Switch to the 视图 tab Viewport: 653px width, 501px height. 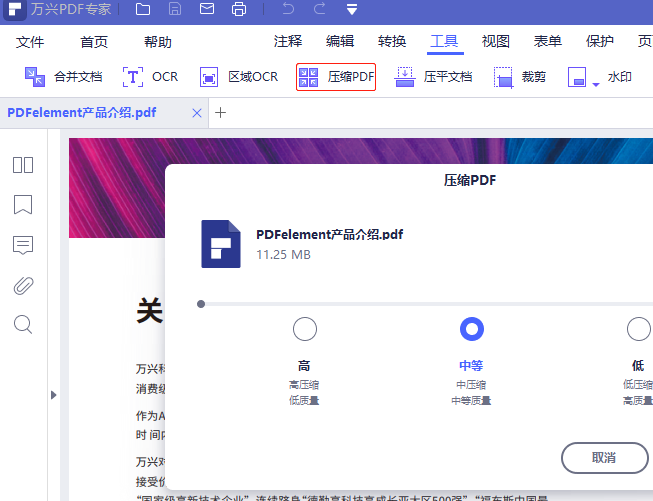pos(496,41)
